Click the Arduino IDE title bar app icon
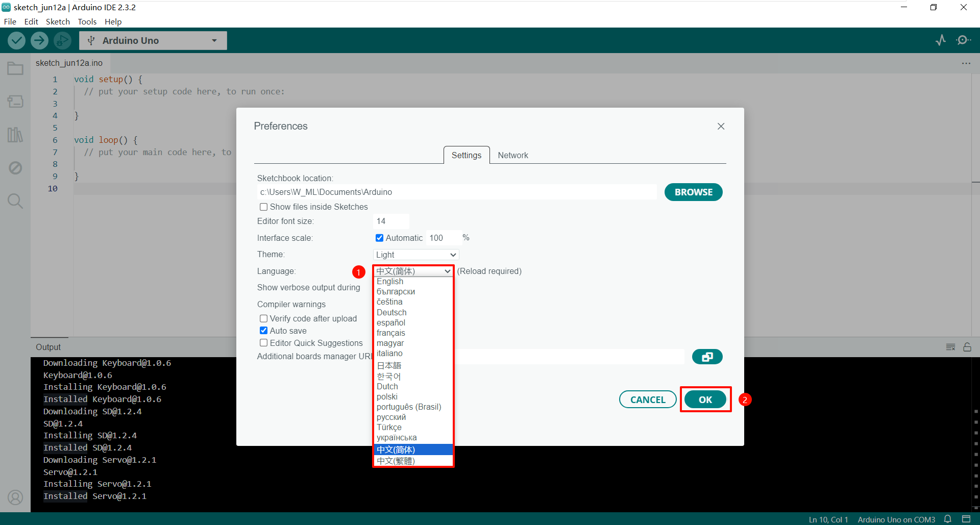This screenshot has height=525, width=980. [x=6, y=7]
